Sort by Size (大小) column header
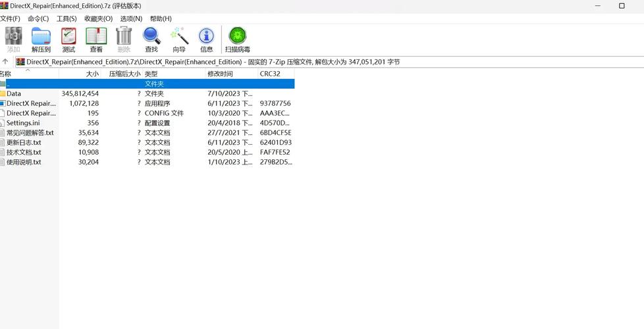This screenshot has height=329, width=644. click(x=80, y=74)
